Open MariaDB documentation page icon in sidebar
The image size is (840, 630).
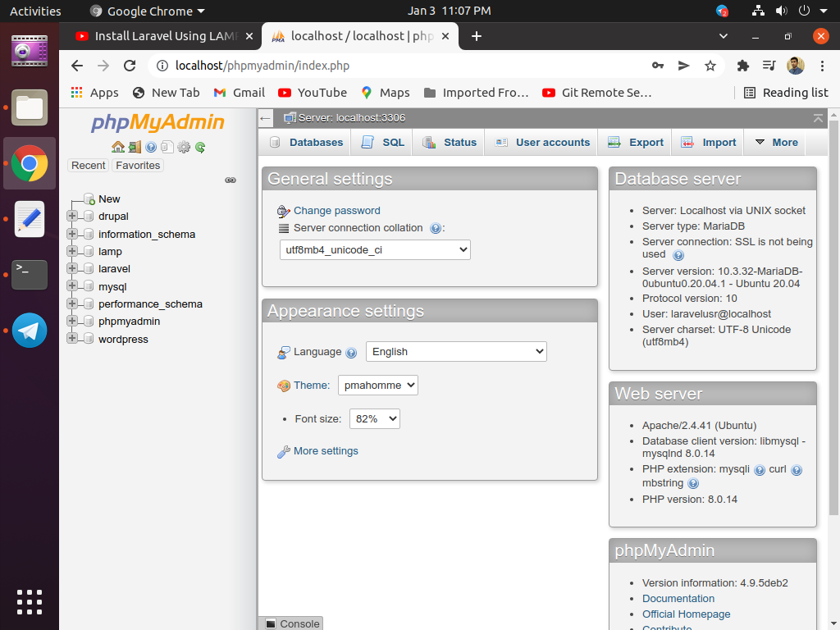click(x=167, y=147)
